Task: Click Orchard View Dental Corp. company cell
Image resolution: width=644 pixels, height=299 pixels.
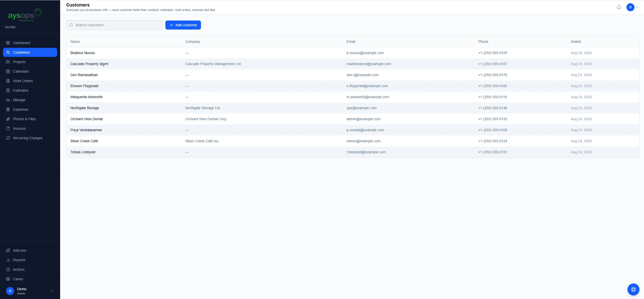Action: pyautogui.click(x=206, y=119)
